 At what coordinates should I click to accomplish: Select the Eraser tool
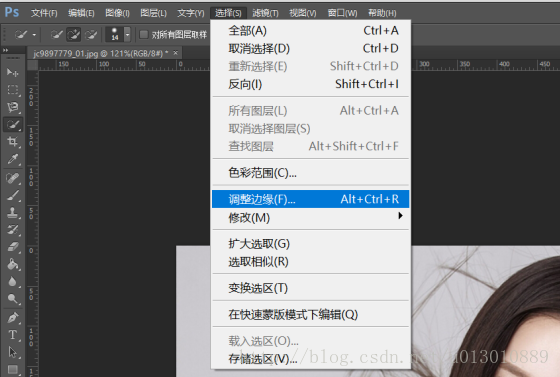pyautogui.click(x=13, y=247)
